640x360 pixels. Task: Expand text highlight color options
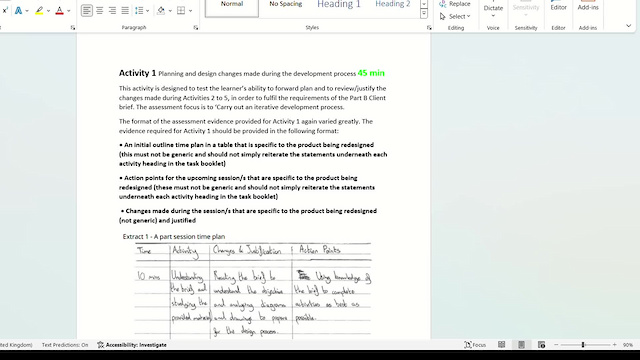48,11
